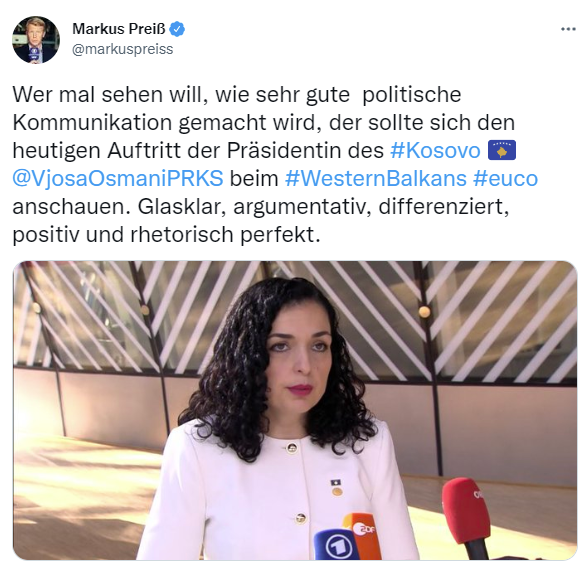Follow the #Kosovo hashtag
The image size is (578, 569).
[x=435, y=150]
